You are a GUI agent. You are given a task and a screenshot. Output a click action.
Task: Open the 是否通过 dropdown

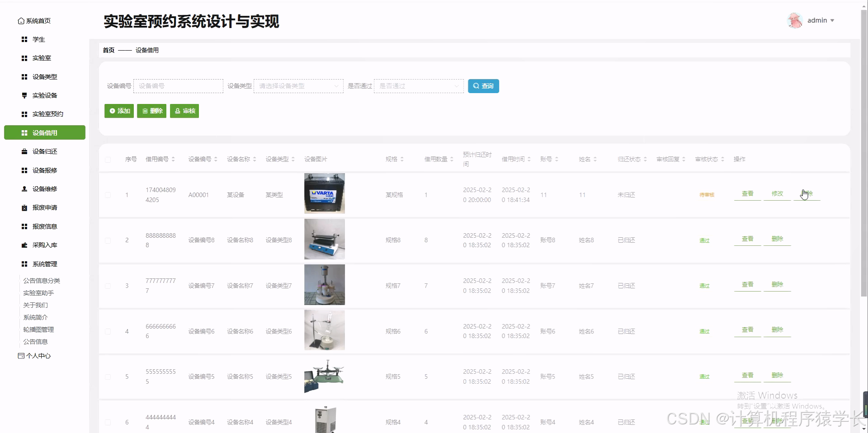coord(418,86)
